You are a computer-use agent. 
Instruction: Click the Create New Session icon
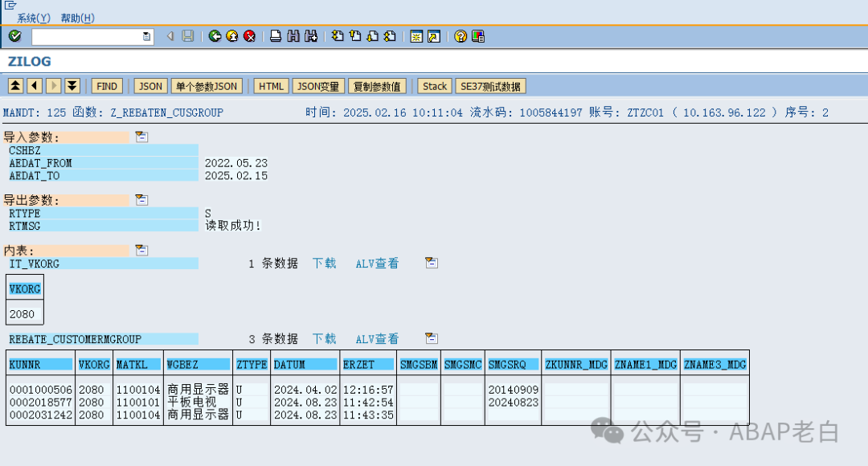click(x=416, y=36)
